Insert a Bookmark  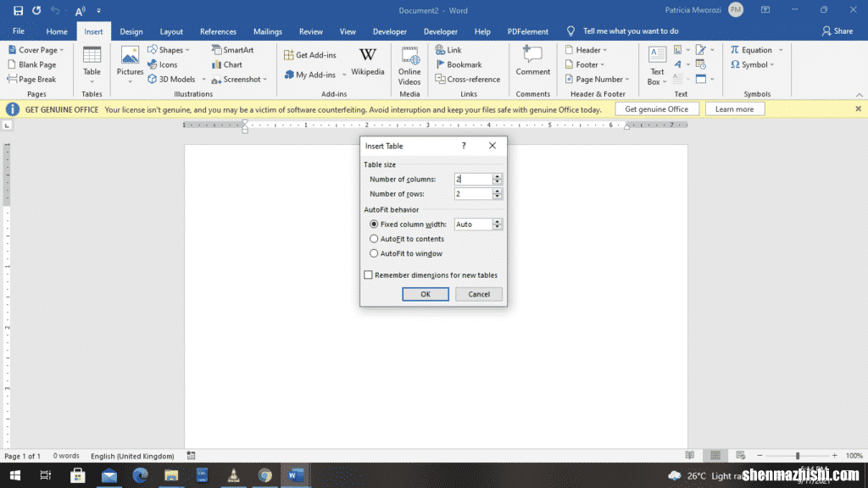[459, 64]
